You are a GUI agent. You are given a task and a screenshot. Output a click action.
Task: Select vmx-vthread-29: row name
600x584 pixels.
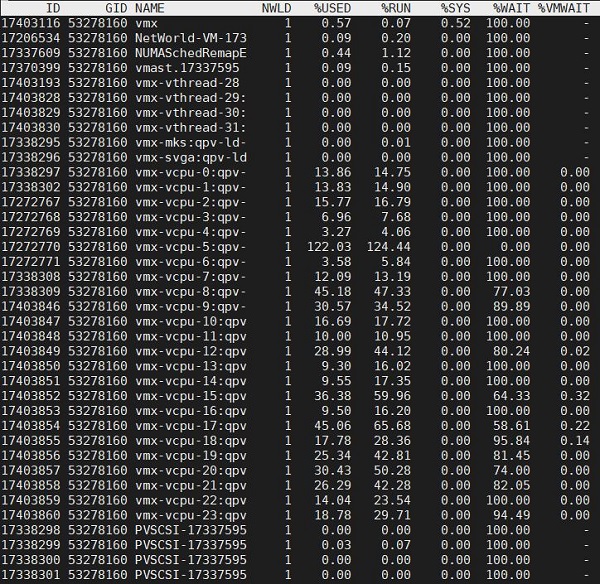(x=191, y=98)
